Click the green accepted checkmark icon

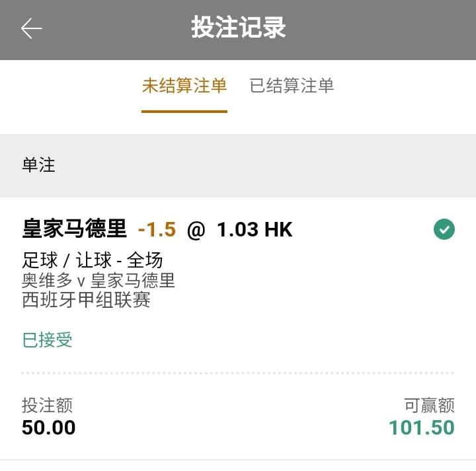(444, 230)
